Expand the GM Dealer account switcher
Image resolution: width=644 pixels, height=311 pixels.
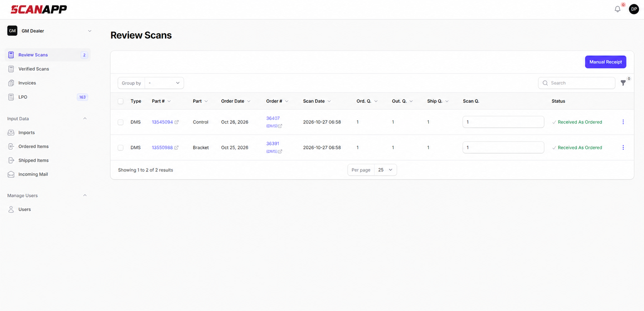49,31
